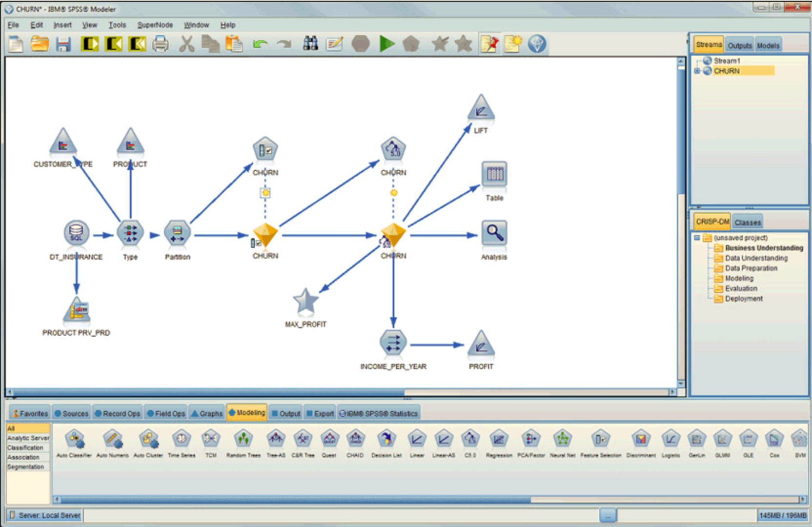
Task: Open a stream with the folder icon
Action: point(40,44)
